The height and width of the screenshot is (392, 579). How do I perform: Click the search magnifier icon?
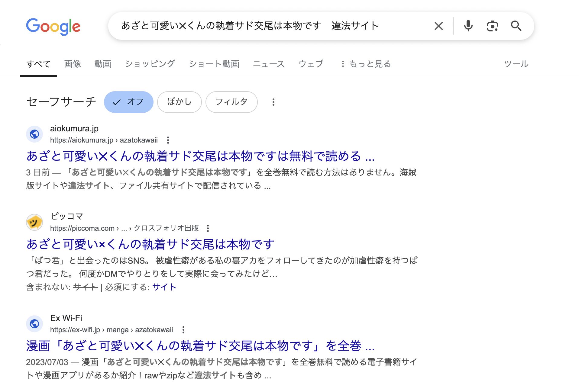[517, 26]
